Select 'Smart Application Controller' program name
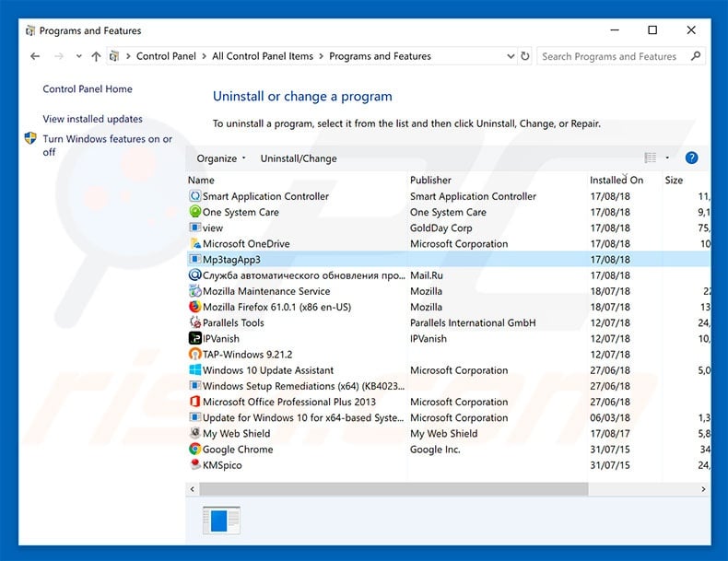Image resolution: width=728 pixels, height=561 pixels. [x=265, y=197]
